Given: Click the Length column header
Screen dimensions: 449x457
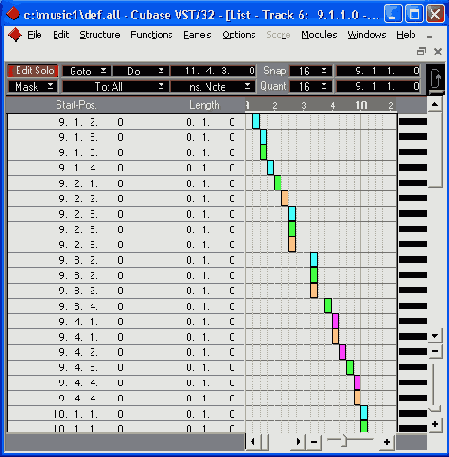Looking at the screenshot, I should click(x=204, y=105).
